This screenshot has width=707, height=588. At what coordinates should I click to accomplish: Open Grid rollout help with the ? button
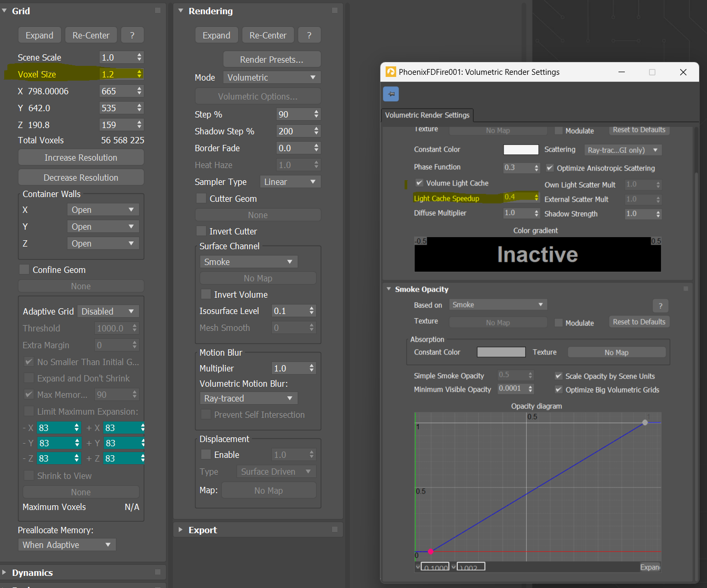pos(132,35)
